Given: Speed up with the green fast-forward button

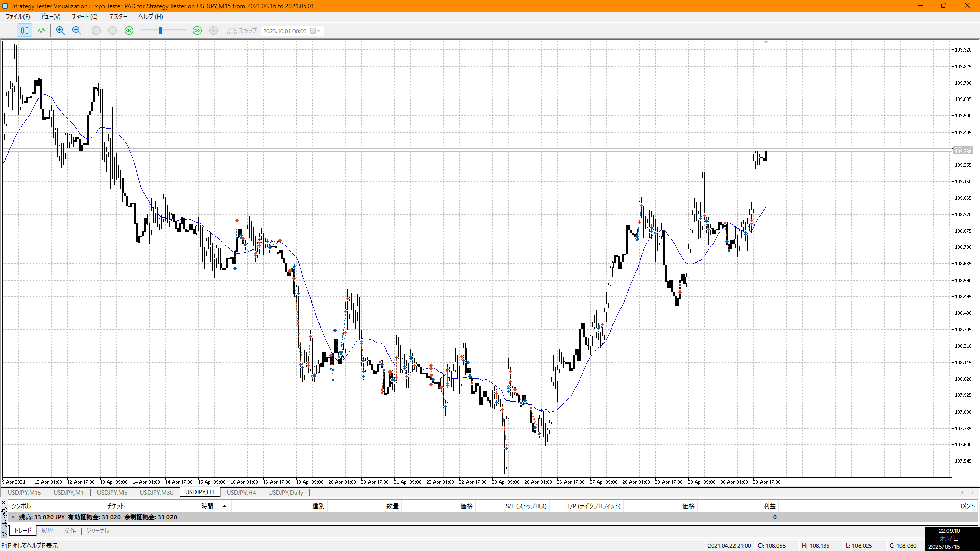Looking at the screenshot, I should [x=197, y=31].
